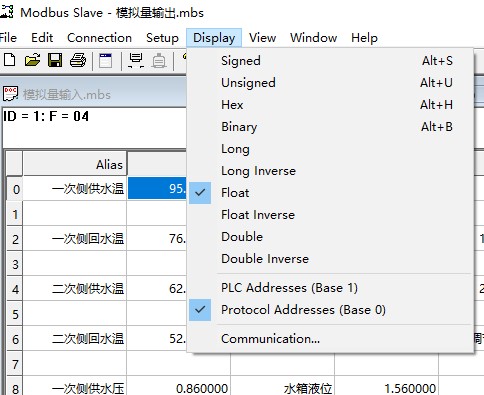Image resolution: width=484 pixels, height=395 pixels.
Task: Select row header 3
Action: [x=15, y=264]
